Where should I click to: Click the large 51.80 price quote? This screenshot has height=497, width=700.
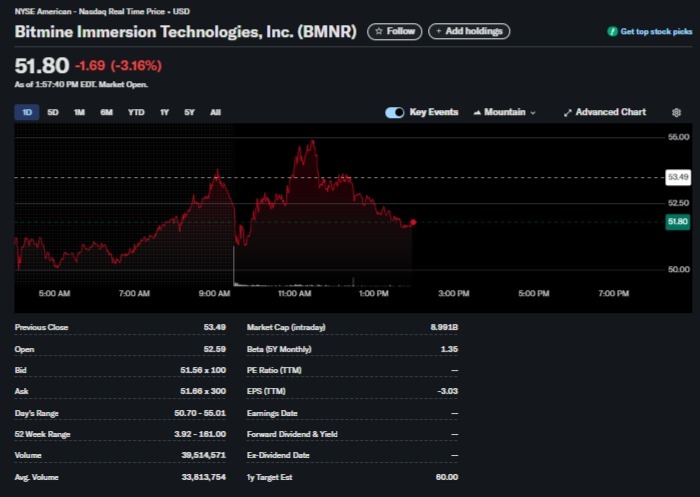pos(42,66)
